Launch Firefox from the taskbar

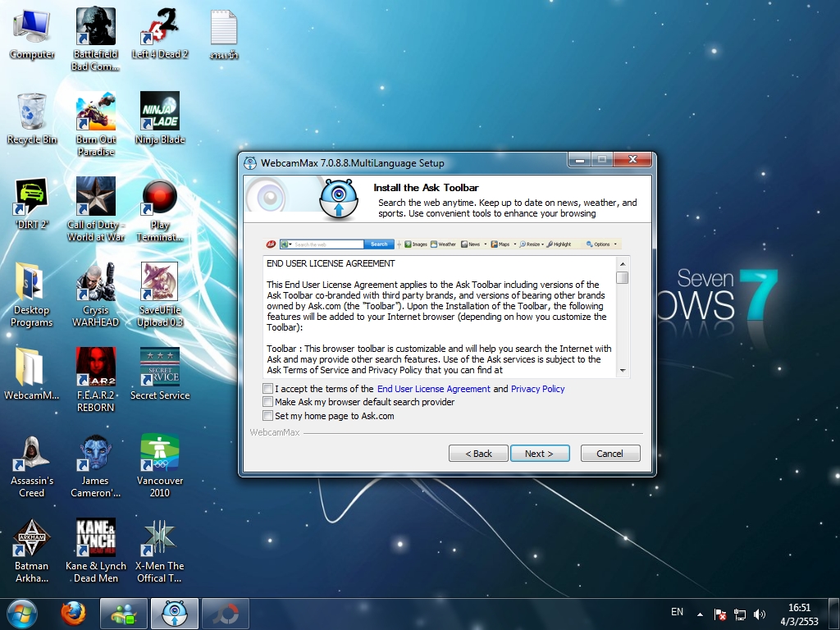[x=73, y=614]
